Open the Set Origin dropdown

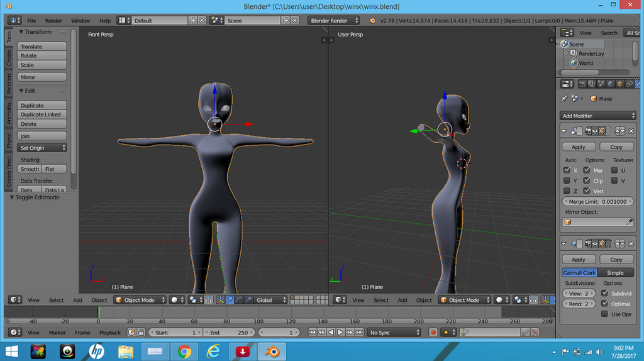42,148
